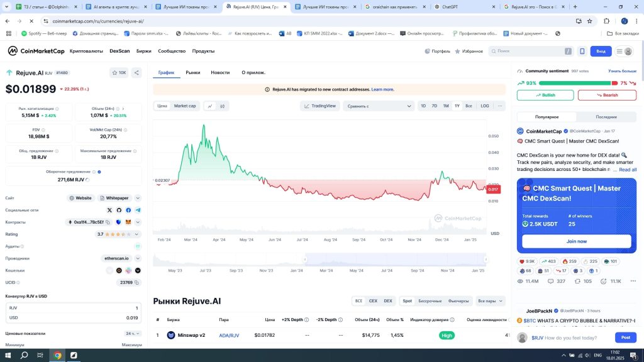Open the 24ч period dropdown in Ценовые показатели

[x=133, y=334]
